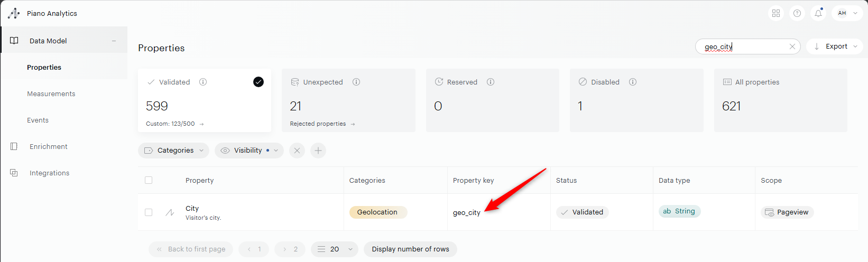Remove filters with the X button
The width and height of the screenshot is (868, 262).
point(297,151)
